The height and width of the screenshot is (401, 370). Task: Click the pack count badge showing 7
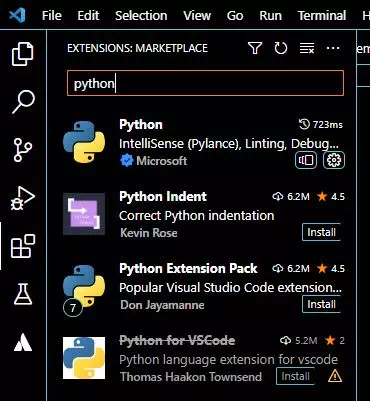coord(73,308)
